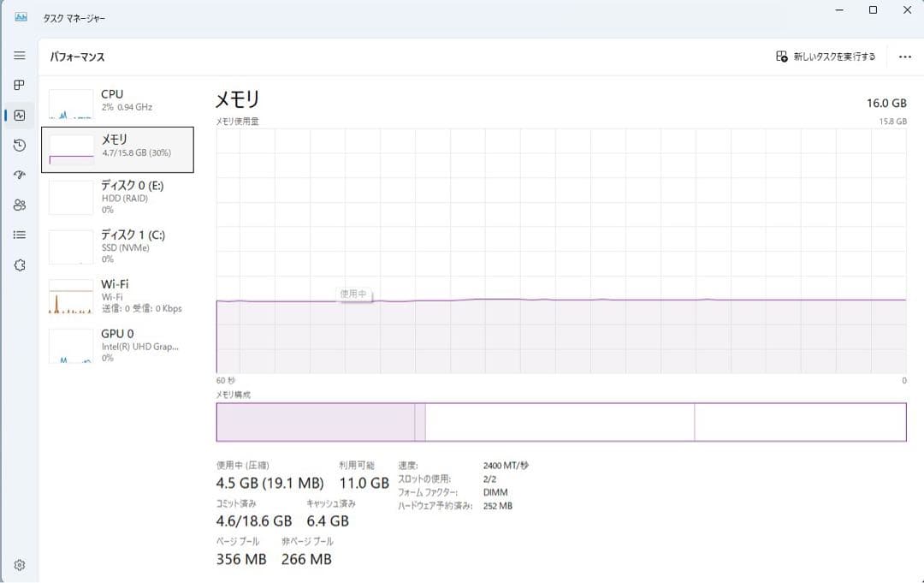Expand the navigation pane with the hamburger icon
The height and width of the screenshot is (583, 924).
[x=19, y=55]
